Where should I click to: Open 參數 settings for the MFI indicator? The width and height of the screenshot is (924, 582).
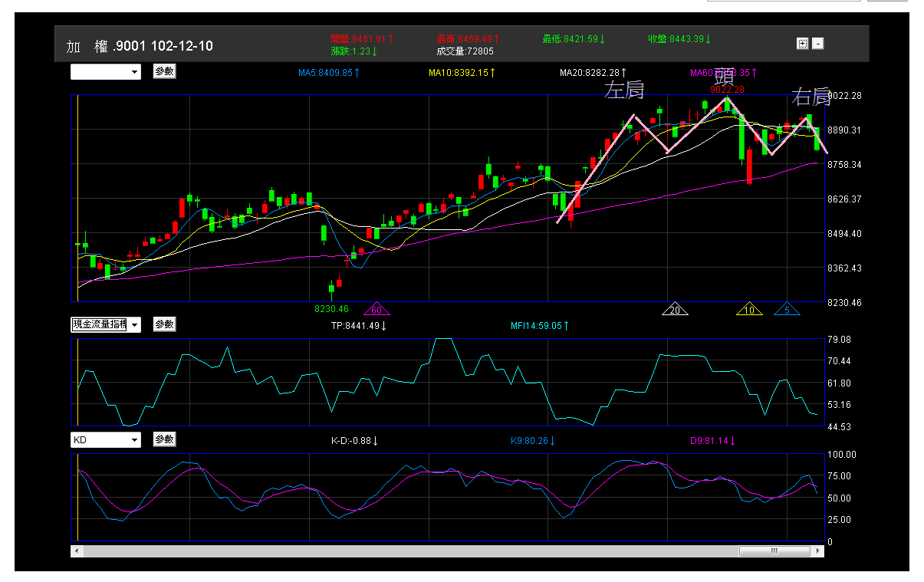point(164,324)
